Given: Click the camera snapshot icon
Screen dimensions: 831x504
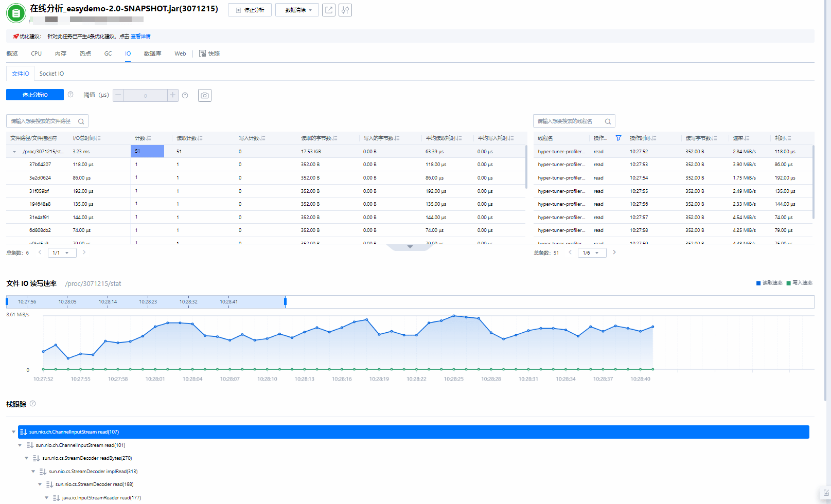Looking at the screenshot, I should [x=205, y=95].
